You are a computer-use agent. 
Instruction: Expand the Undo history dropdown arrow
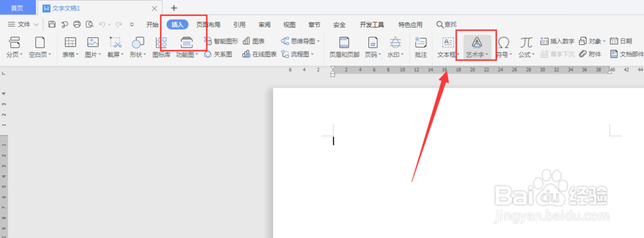click(x=109, y=24)
